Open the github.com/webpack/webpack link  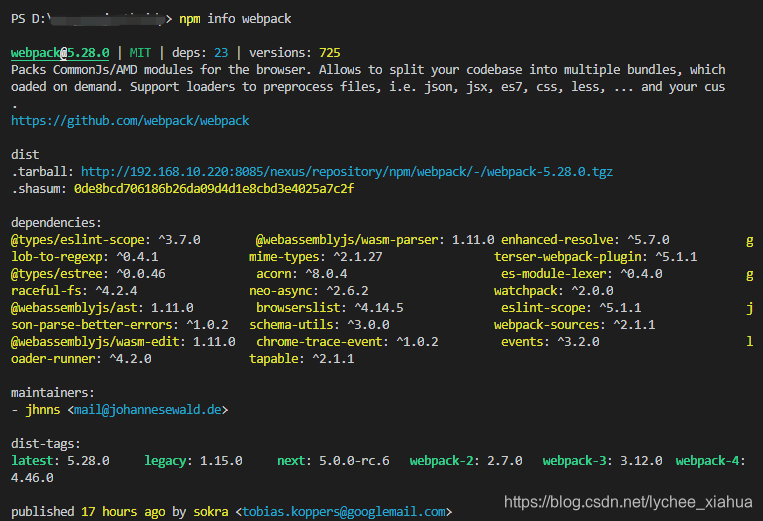(x=130, y=121)
